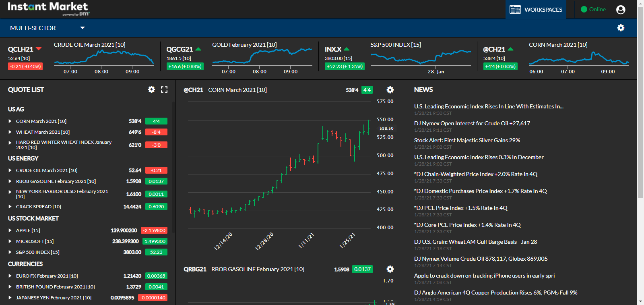Click the +16.6 (+0.88%) change badge
Image resolution: width=644 pixels, height=305 pixels.
pos(185,66)
